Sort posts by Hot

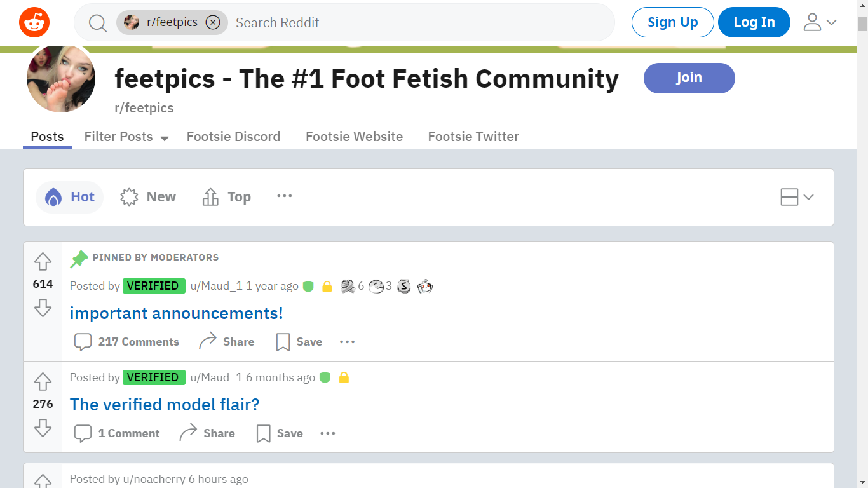point(70,197)
